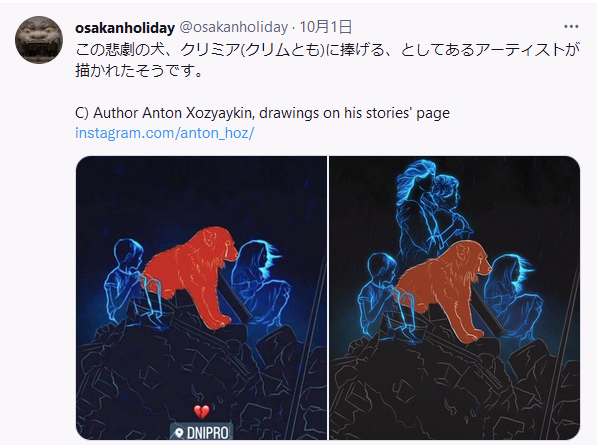Click the red dog in the left drawing

[192, 276]
